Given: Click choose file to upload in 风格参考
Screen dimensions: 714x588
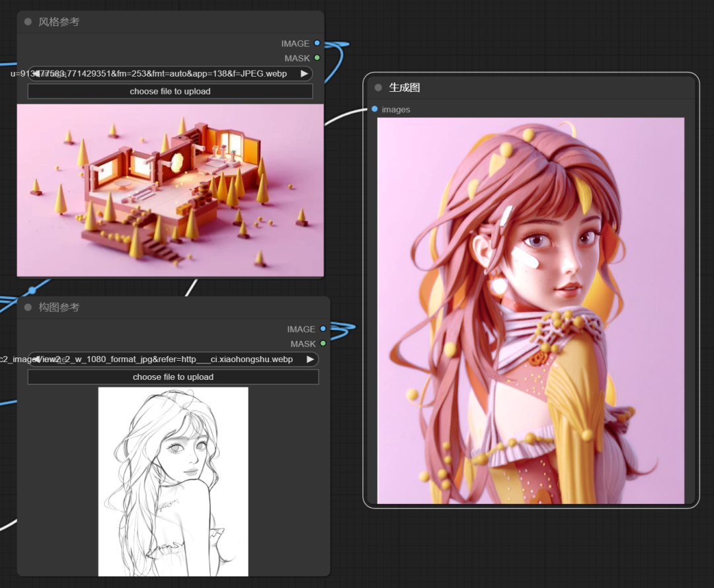Looking at the screenshot, I should (170, 91).
